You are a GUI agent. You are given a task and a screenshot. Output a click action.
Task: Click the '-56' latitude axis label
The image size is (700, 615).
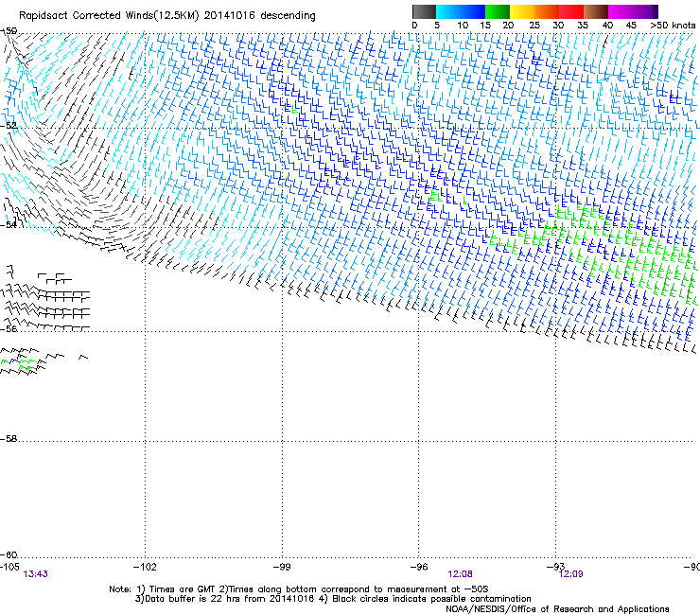click(9, 329)
